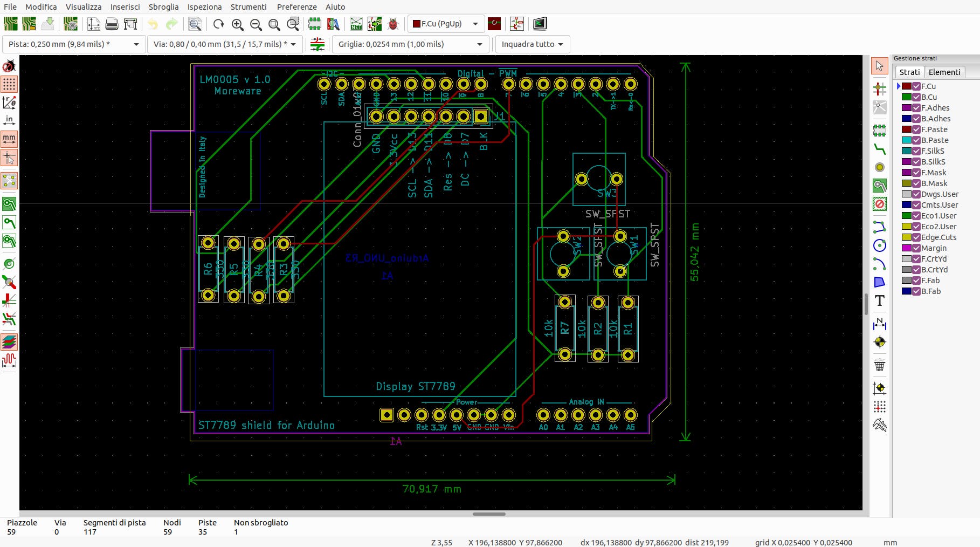This screenshot has height=547, width=980.
Task: Select the draw arc tool
Action: [880, 264]
